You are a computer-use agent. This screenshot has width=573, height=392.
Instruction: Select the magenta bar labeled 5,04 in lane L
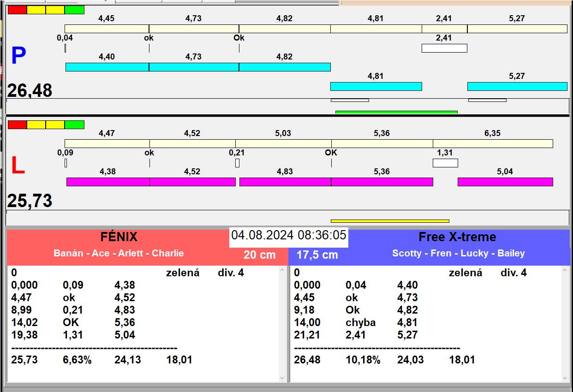(505, 182)
